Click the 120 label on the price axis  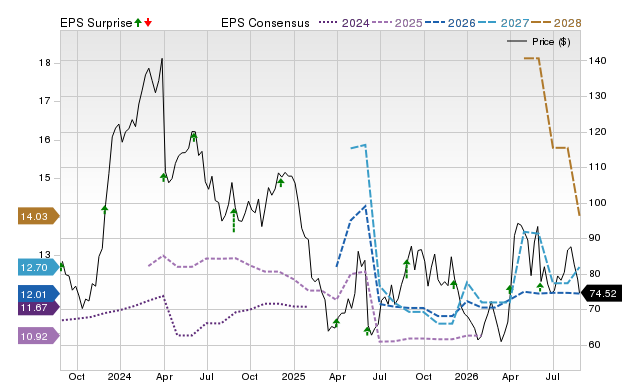click(x=597, y=132)
